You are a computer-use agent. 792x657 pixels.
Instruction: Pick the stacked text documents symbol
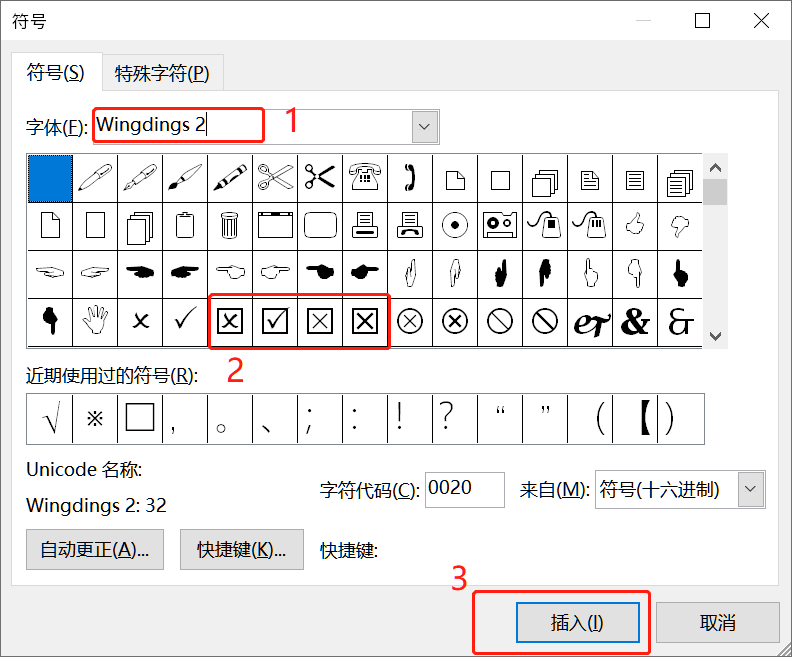(x=680, y=179)
